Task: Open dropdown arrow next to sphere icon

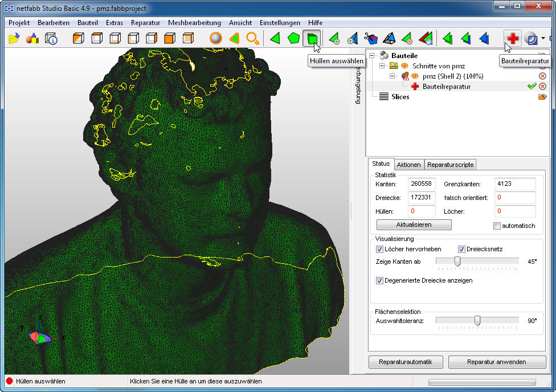Action: click(543, 38)
